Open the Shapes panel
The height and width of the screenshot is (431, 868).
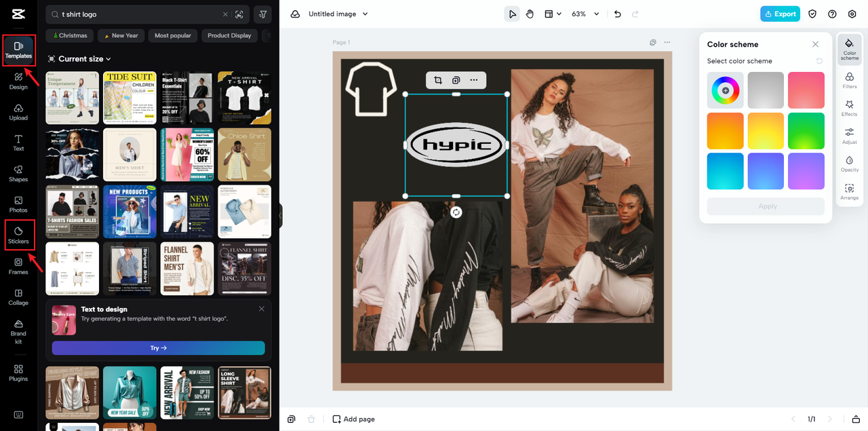tap(18, 174)
